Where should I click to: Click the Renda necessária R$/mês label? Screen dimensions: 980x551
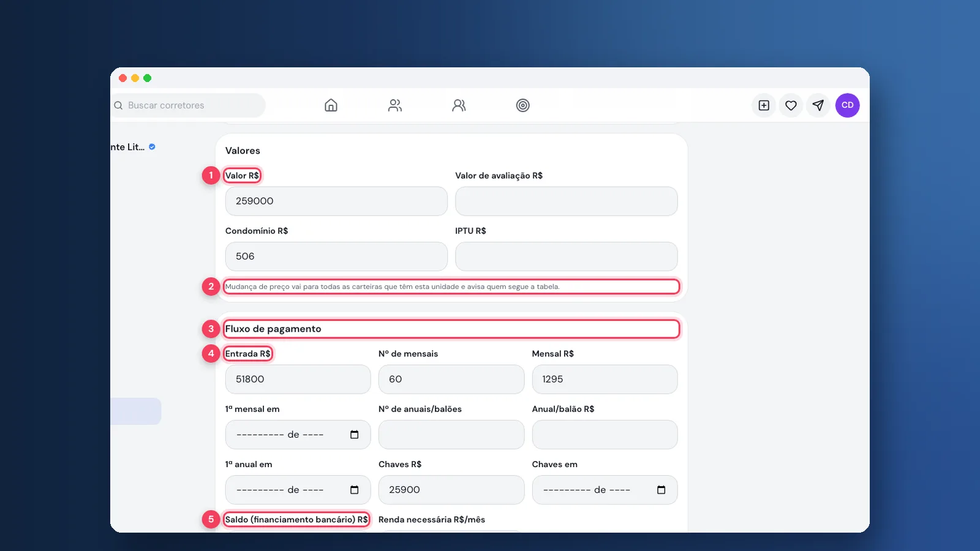tap(432, 520)
